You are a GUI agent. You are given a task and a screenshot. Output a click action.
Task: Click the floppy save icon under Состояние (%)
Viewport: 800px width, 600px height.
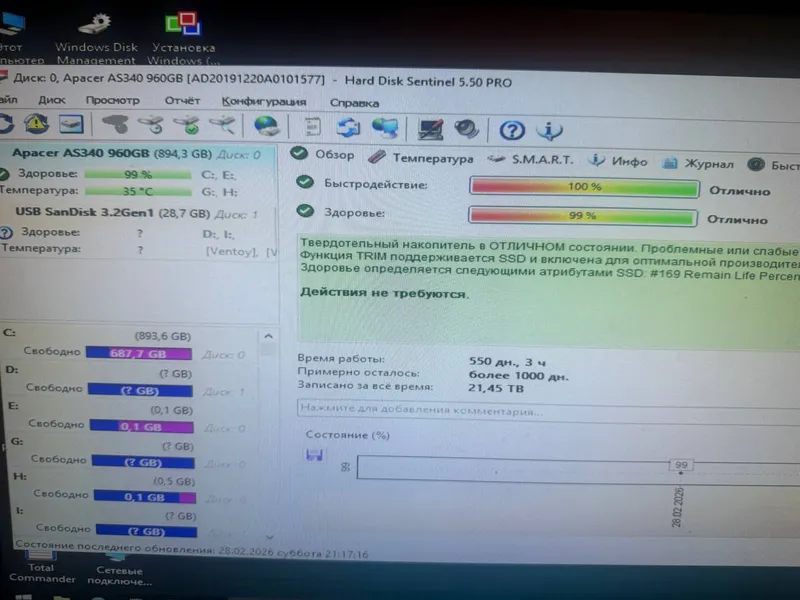click(314, 455)
